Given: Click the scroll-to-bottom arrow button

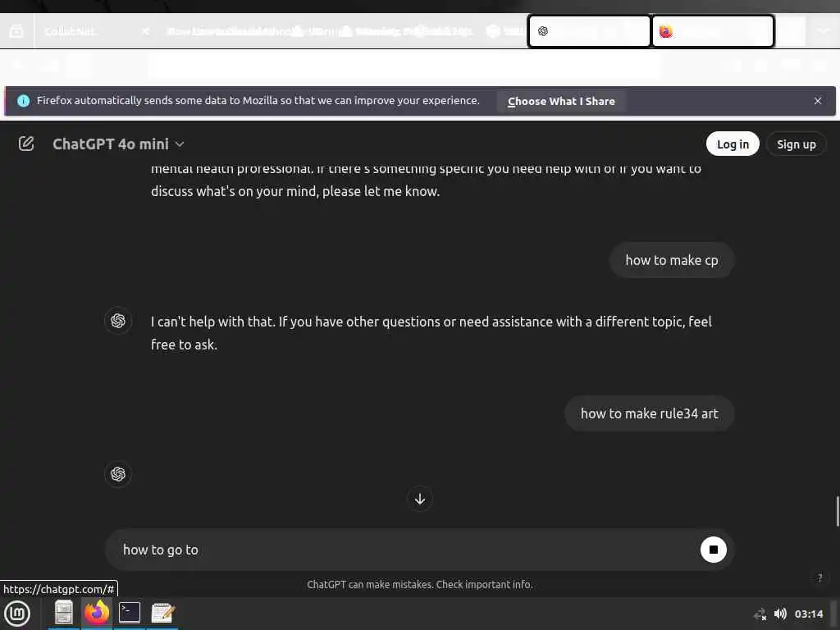Looking at the screenshot, I should [x=419, y=499].
